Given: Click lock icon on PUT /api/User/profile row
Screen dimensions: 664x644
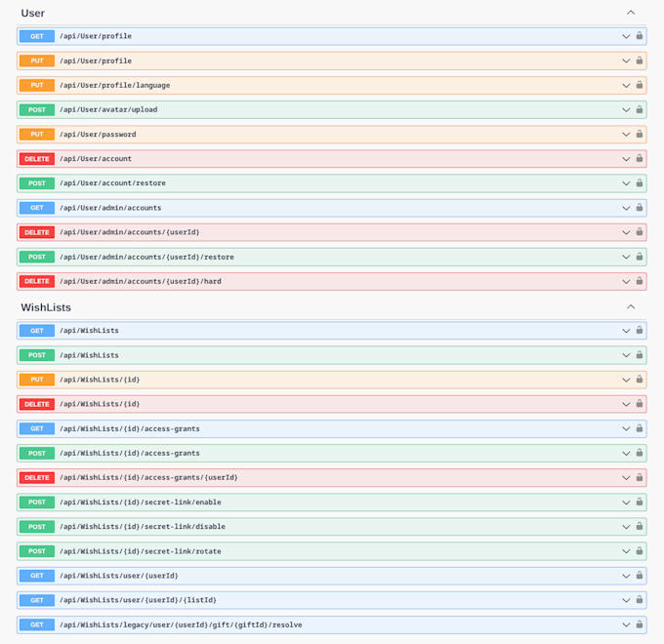Looking at the screenshot, I should click(x=639, y=60).
